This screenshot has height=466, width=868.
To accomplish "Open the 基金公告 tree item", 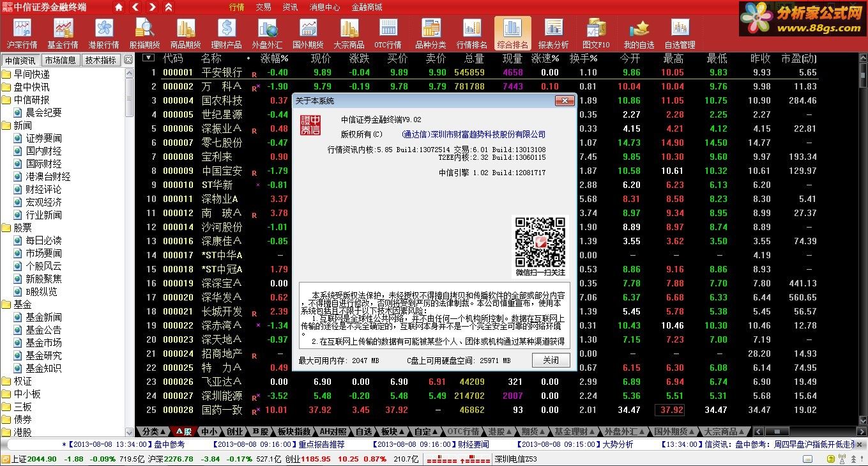I will pos(44,330).
